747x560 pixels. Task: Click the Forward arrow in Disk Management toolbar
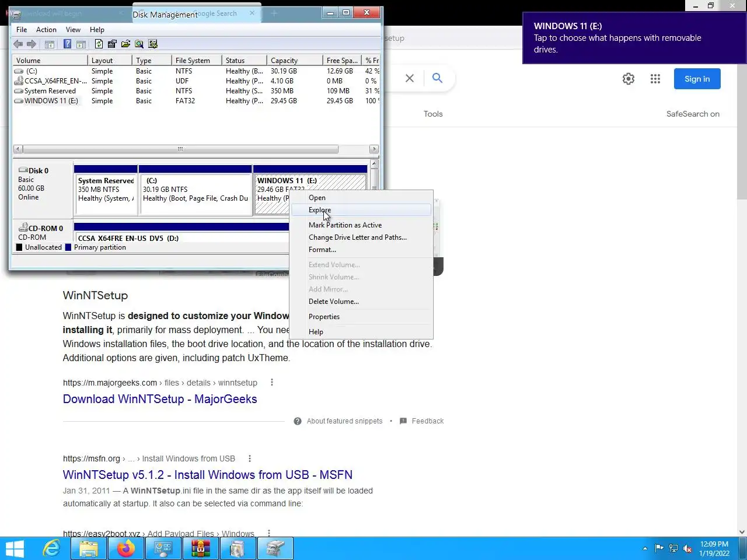click(32, 44)
